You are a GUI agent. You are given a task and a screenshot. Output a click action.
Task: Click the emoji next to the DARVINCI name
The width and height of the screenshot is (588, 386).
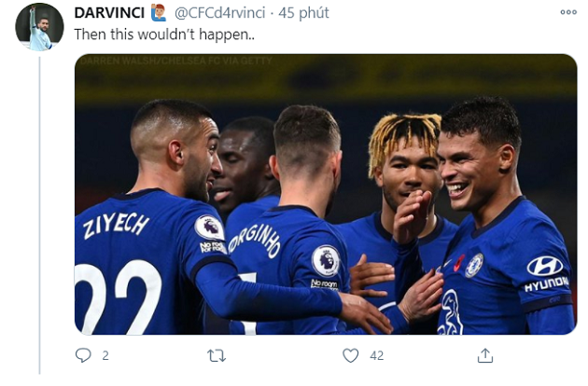click(159, 13)
